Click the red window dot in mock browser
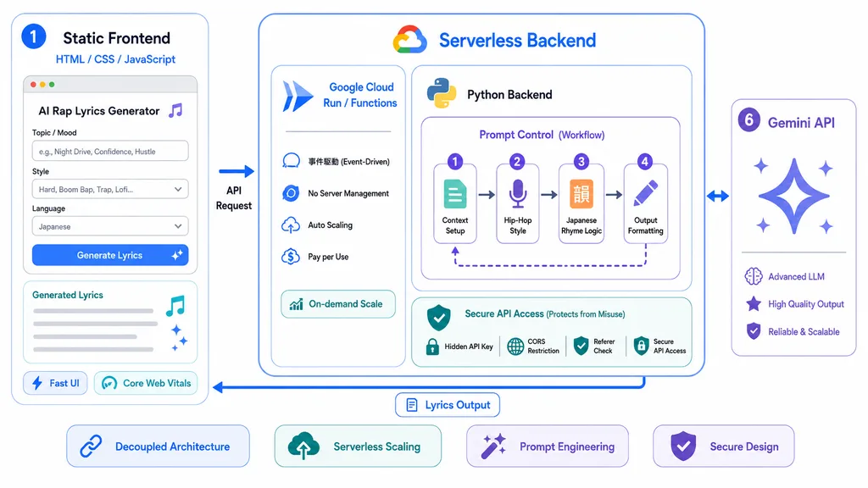 pos(33,85)
